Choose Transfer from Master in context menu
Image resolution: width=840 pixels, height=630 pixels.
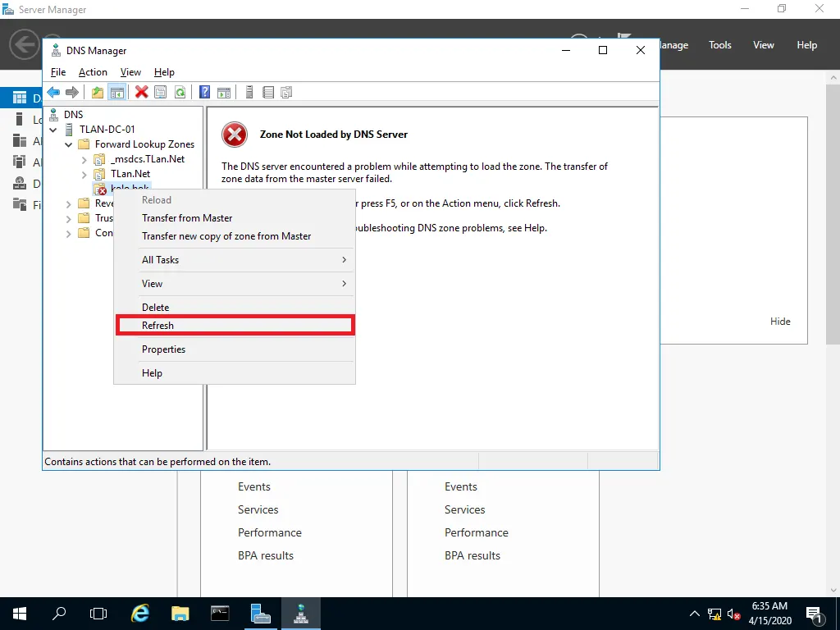pyautogui.click(x=235, y=218)
